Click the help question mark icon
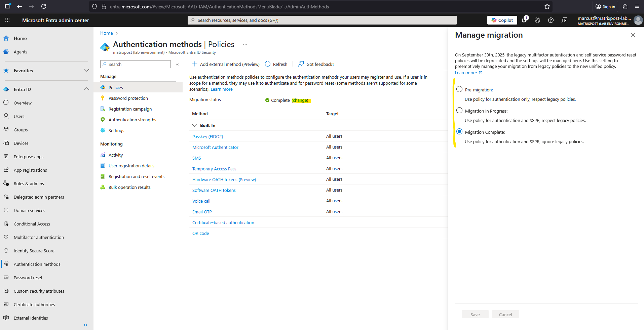Image resolution: width=644 pixels, height=330 pixels. pos(551,20)
